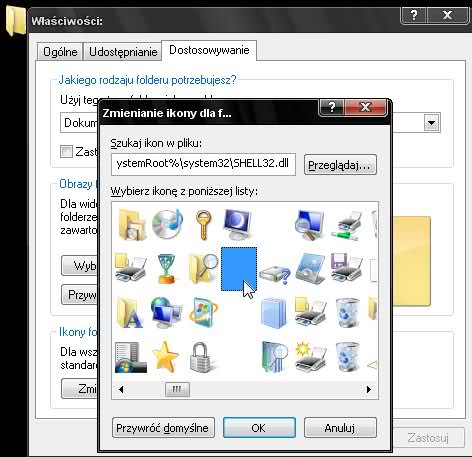Viewport: 472px width, 457px height.
Task: Choose the globe network computers icon
Action: [166, 312]
